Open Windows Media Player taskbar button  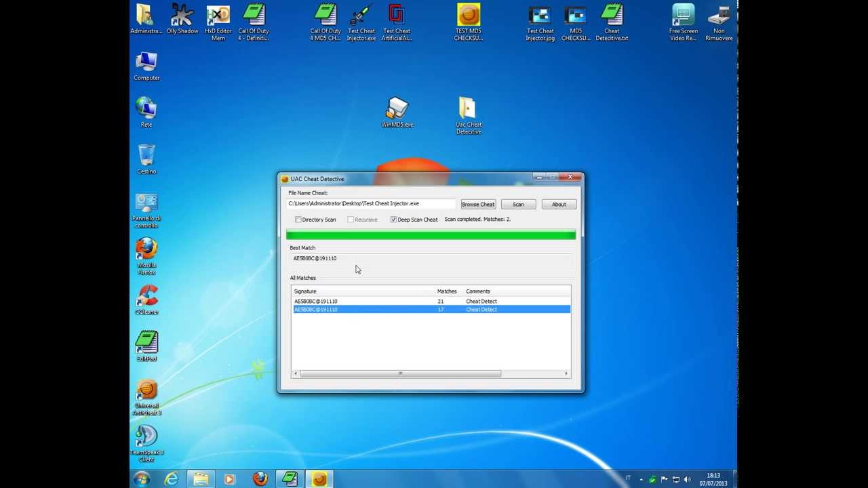coord(229,479)
